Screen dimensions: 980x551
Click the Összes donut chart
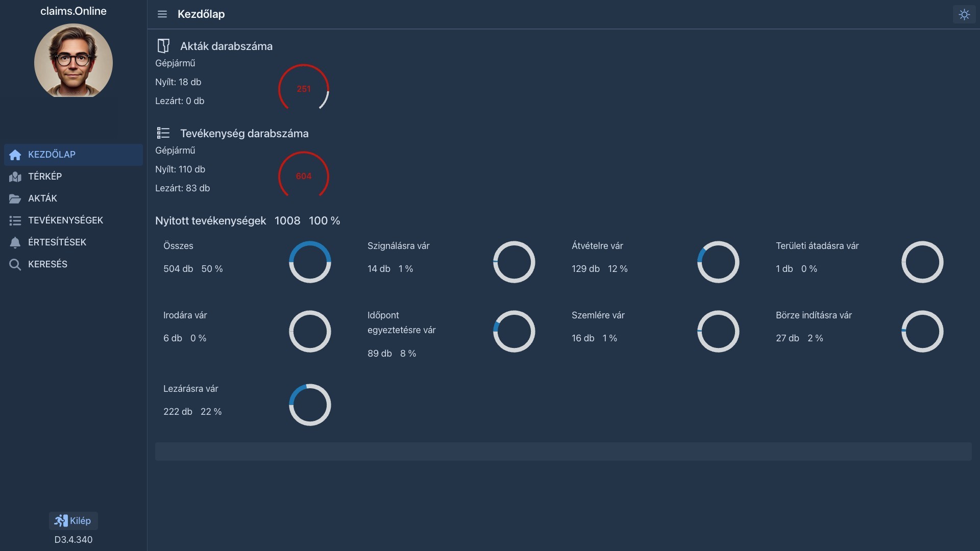[x=310, y=262]
